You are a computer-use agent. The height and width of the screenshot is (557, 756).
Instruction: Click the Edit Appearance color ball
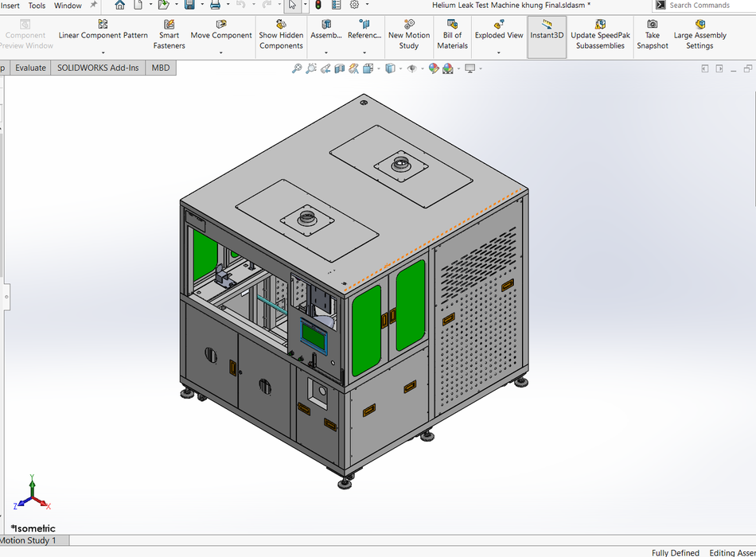(433, 69)
